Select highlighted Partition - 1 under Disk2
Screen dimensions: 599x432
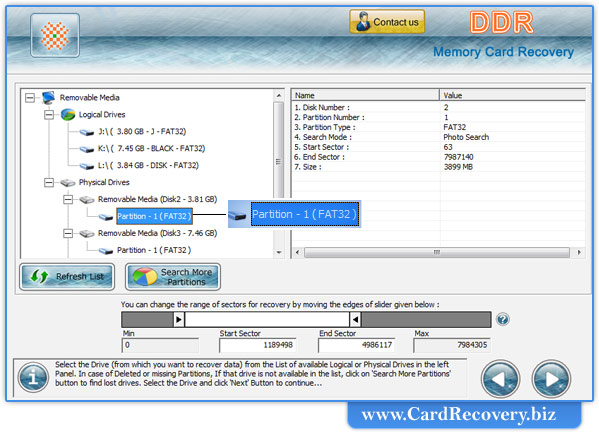coord(154,216)
